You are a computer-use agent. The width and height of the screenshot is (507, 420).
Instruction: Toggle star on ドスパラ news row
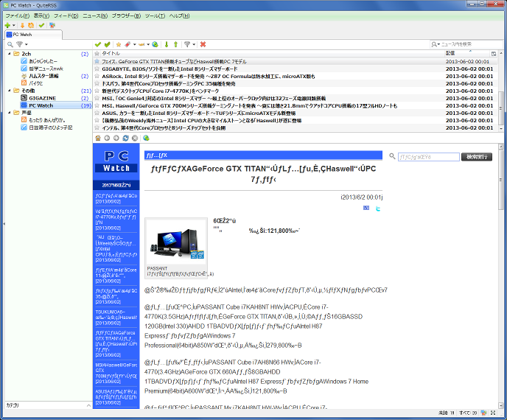coord(97,83)
